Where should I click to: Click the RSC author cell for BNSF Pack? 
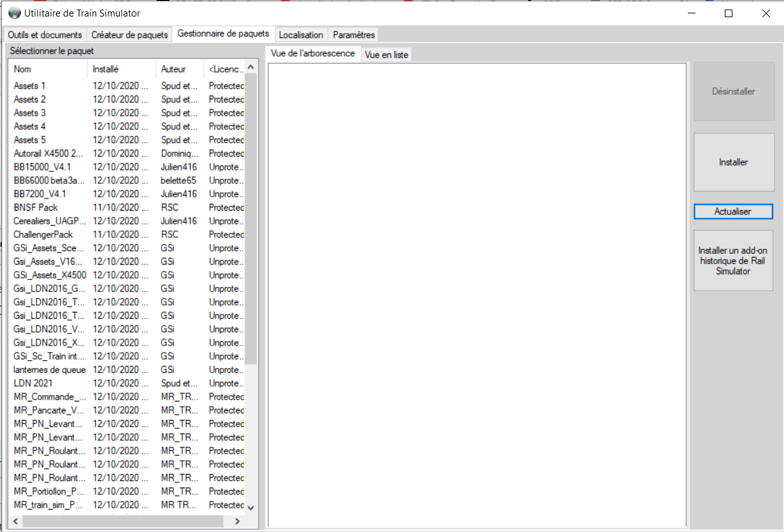coord(169,207)
